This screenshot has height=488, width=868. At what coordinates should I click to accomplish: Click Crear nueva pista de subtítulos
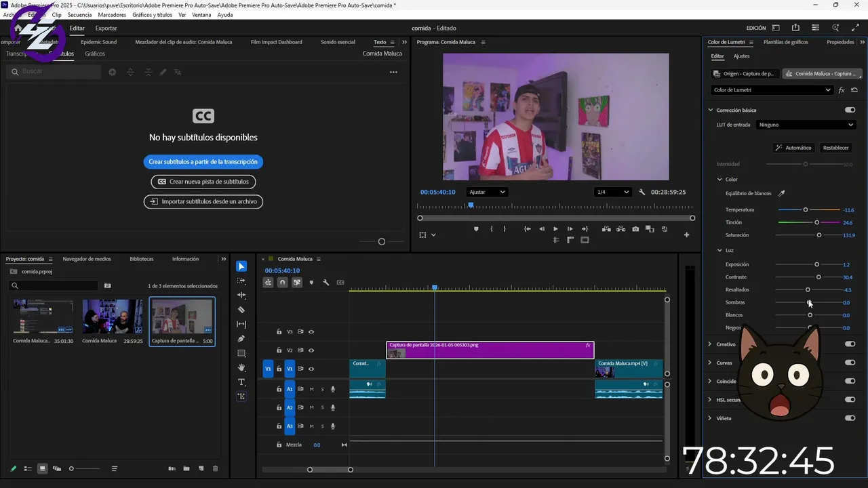point(203,182)
